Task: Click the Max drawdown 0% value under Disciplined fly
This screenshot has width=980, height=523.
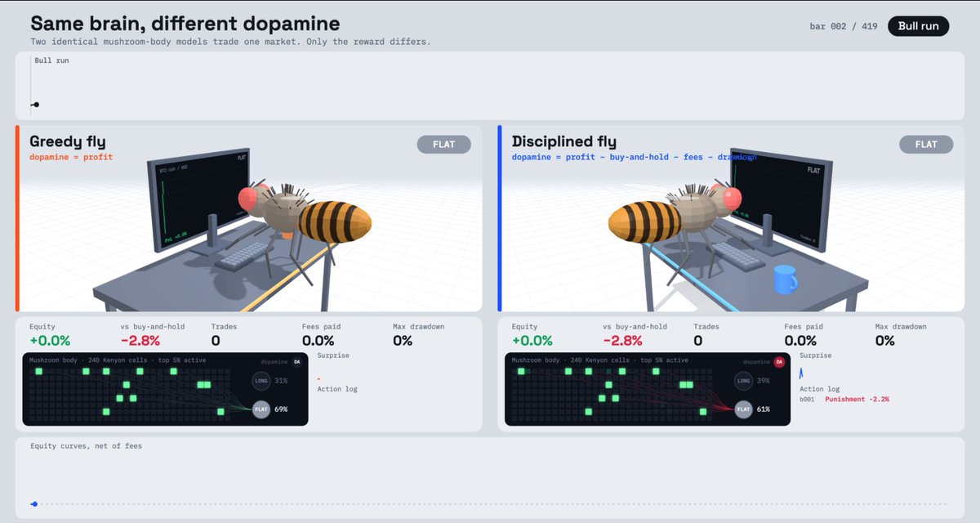Action: point(885,341)
